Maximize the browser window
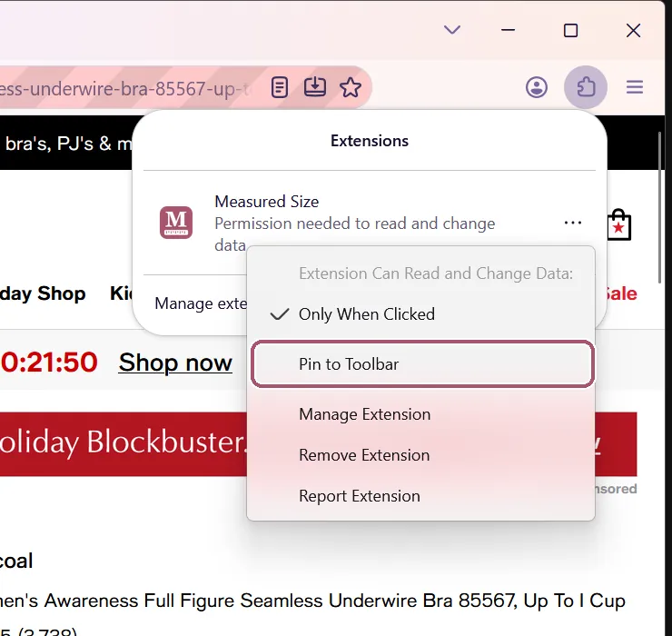This screenshot has width=672, height=636. click(x=570, y=31)
